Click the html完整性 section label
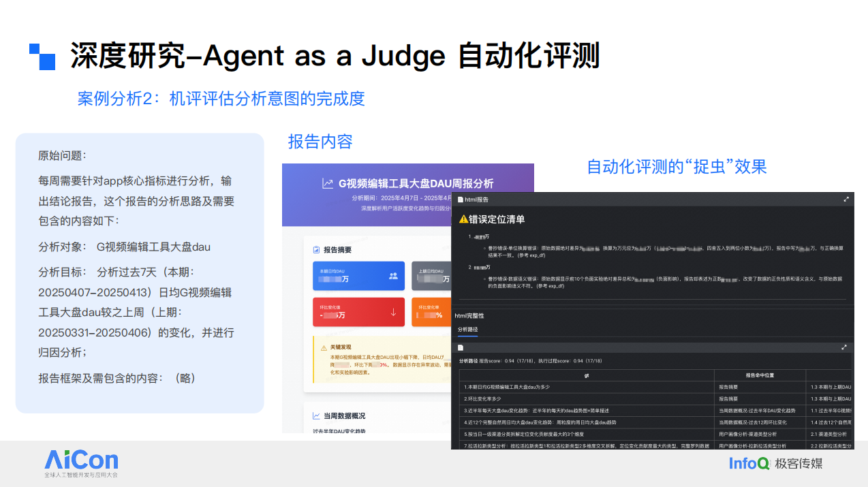Viewport: 868px width, 487px height. pos(469,315)
